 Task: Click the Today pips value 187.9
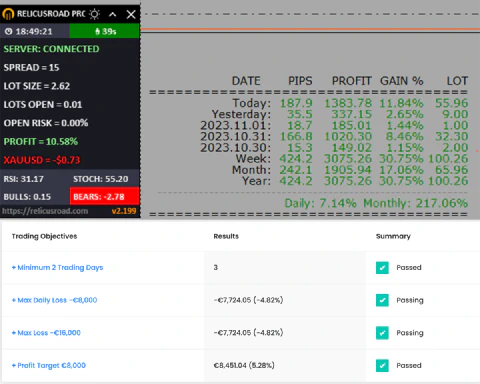point(296,103)
